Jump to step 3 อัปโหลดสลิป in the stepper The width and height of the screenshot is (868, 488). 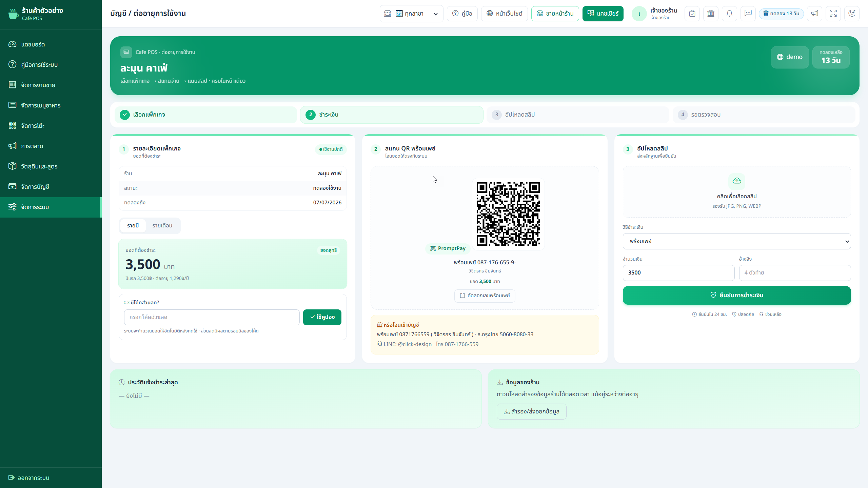click(x=578, y=115)
